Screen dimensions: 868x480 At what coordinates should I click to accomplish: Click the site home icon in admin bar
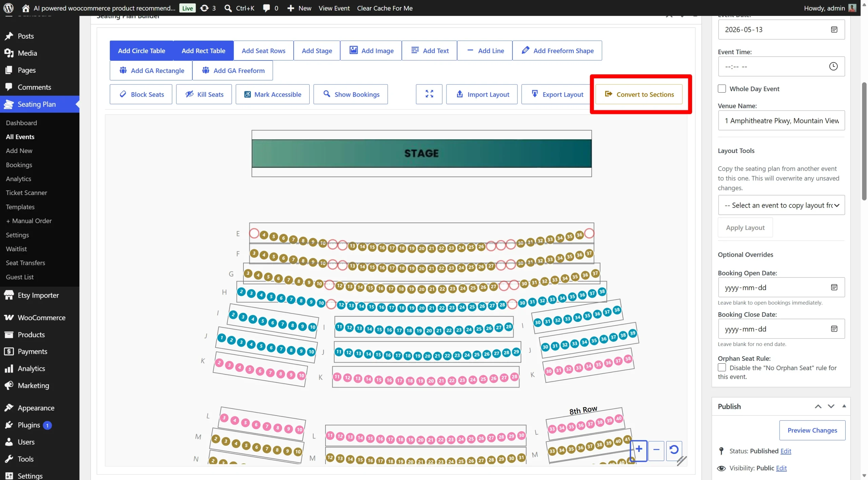(25, 8)
